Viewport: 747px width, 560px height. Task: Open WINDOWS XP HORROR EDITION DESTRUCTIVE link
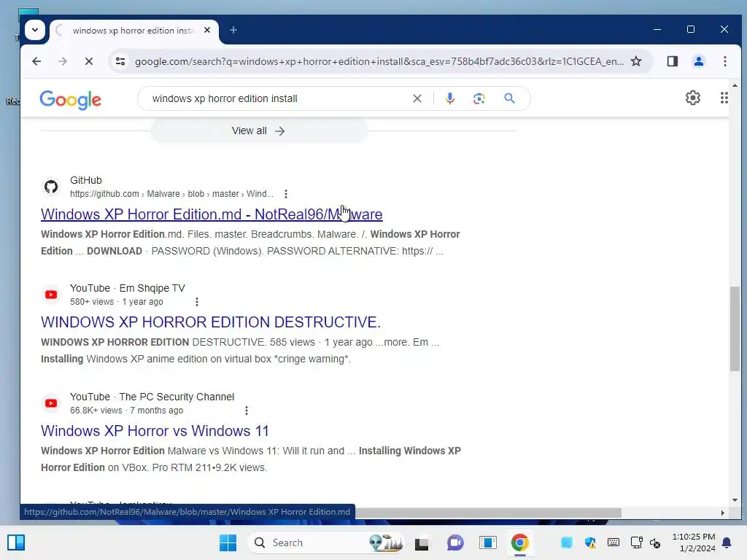point(211,322)
